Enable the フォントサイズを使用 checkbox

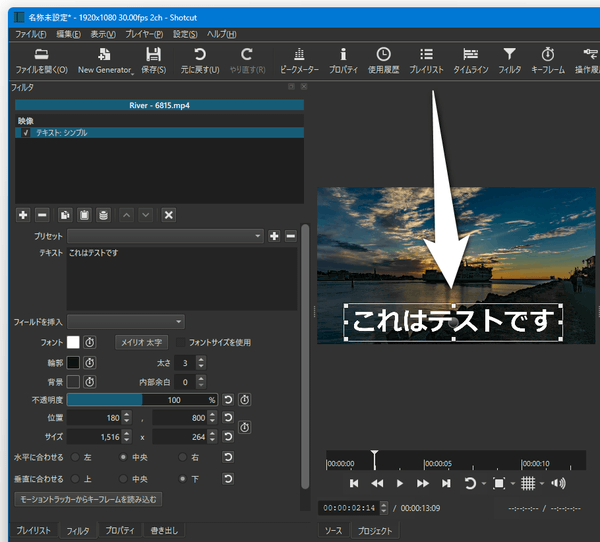pyautogui.click(x=180, y=342)
